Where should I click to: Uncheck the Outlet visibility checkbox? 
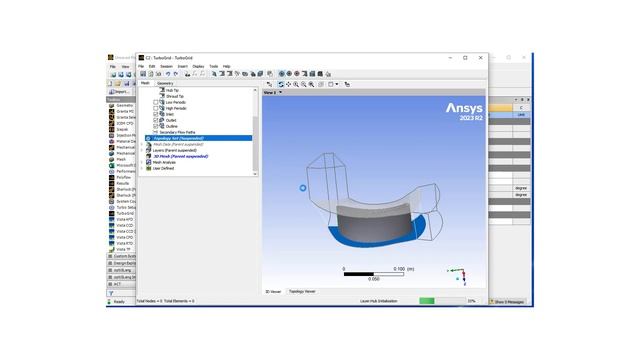(x=156, y=120)
